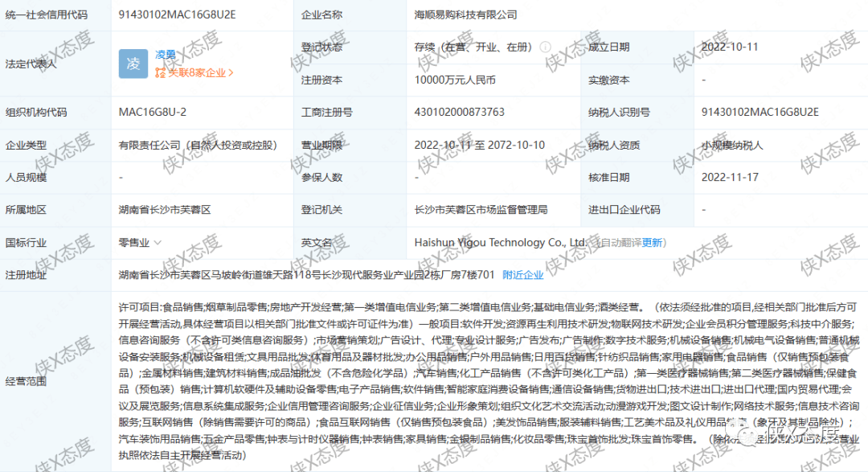The image size is (868, 472).
Task: Click the related-companies icon beside 关联8家企业
Action: click(x=160, y=72)
